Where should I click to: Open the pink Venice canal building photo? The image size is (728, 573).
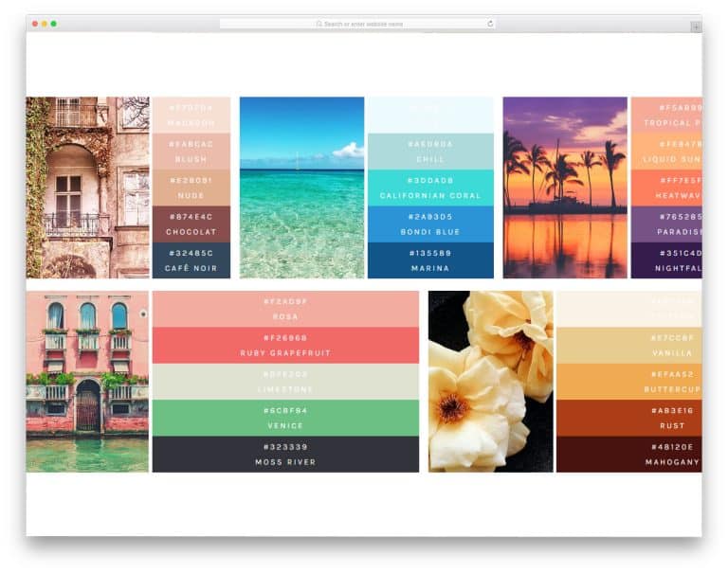[87, 381]
